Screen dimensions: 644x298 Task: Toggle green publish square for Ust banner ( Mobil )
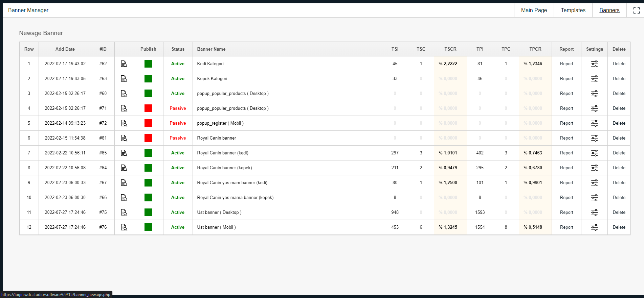(x=148, y=227)
